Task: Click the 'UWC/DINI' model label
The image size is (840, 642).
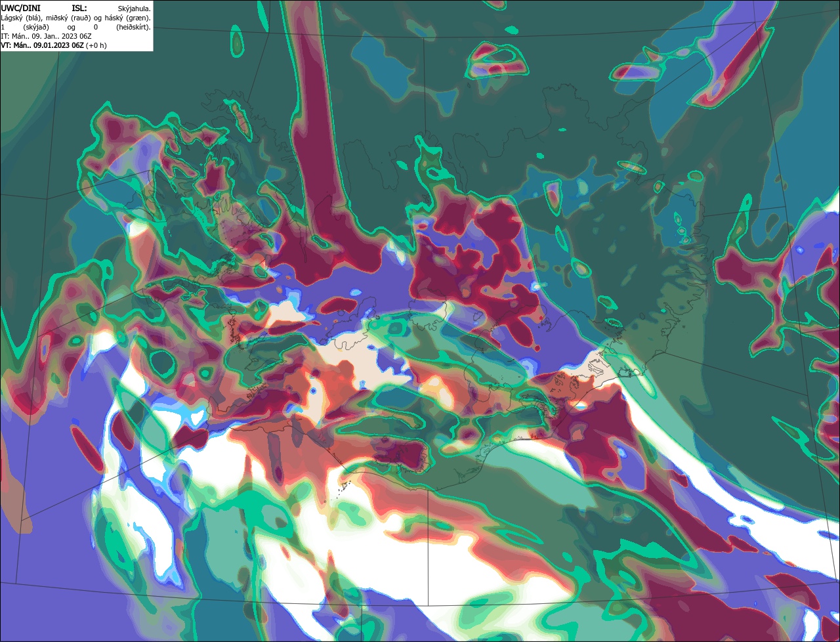Action: 21,8
